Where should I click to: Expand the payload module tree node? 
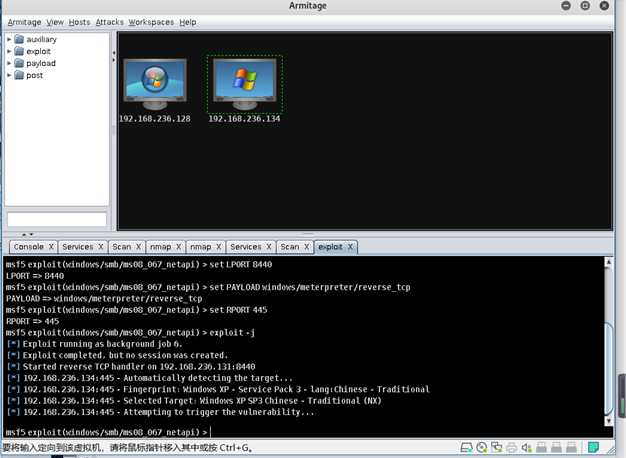tap(9, 63)
